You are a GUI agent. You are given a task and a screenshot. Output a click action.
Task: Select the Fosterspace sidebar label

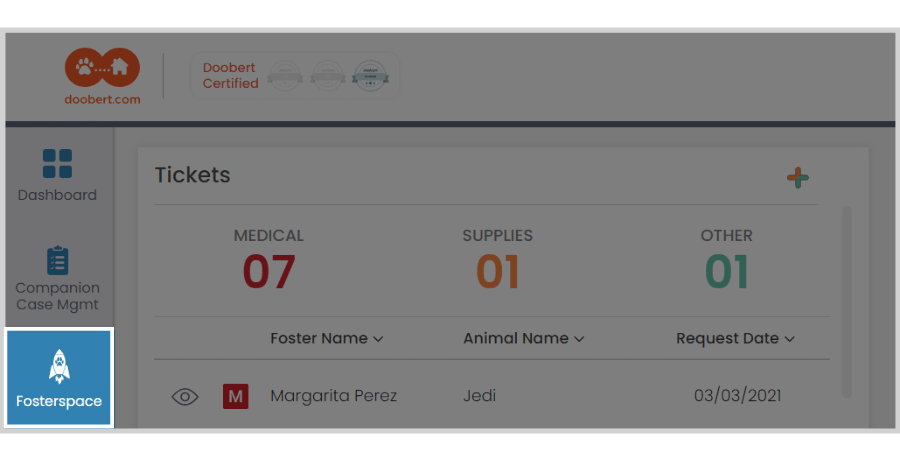click(x=58, y=401)
